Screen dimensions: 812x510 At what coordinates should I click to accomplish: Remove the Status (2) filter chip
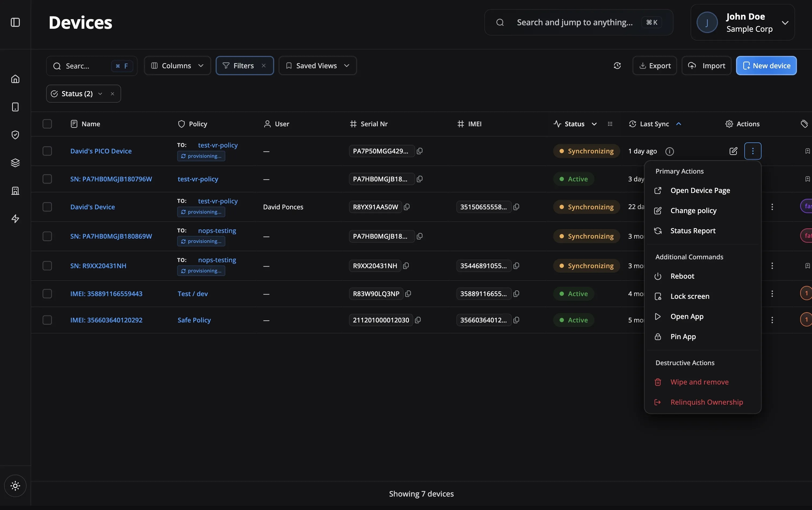coord(113,94)
